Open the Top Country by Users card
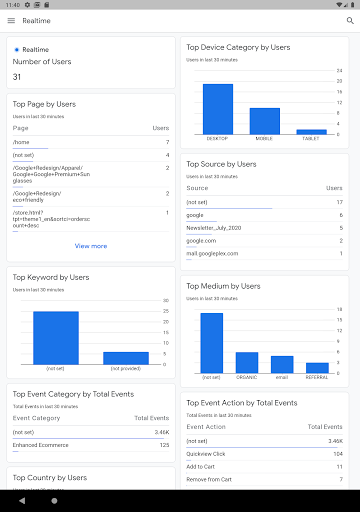The image size is (360, 512). pyautogui.click(x=91, y=478)
